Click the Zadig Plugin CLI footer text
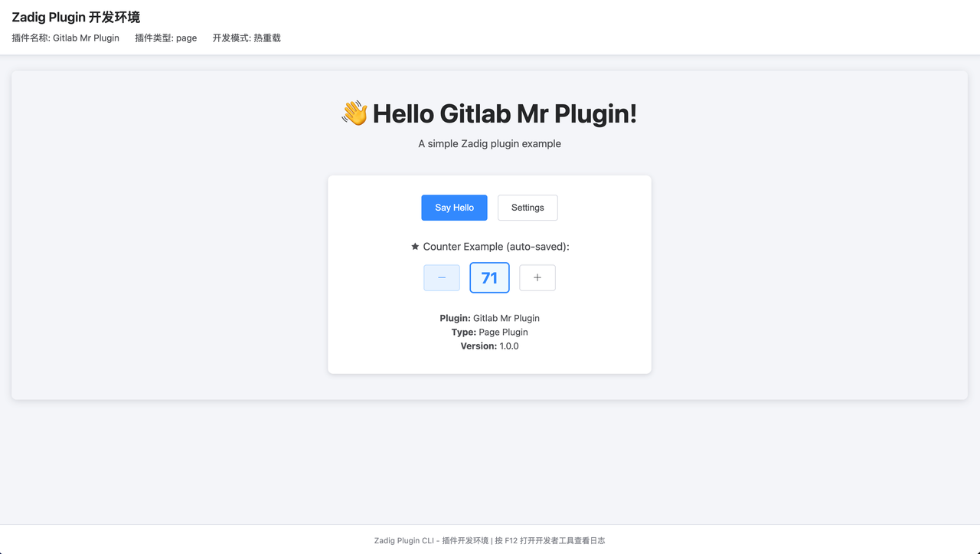This screenshot has width=980, height=554. 490,540
